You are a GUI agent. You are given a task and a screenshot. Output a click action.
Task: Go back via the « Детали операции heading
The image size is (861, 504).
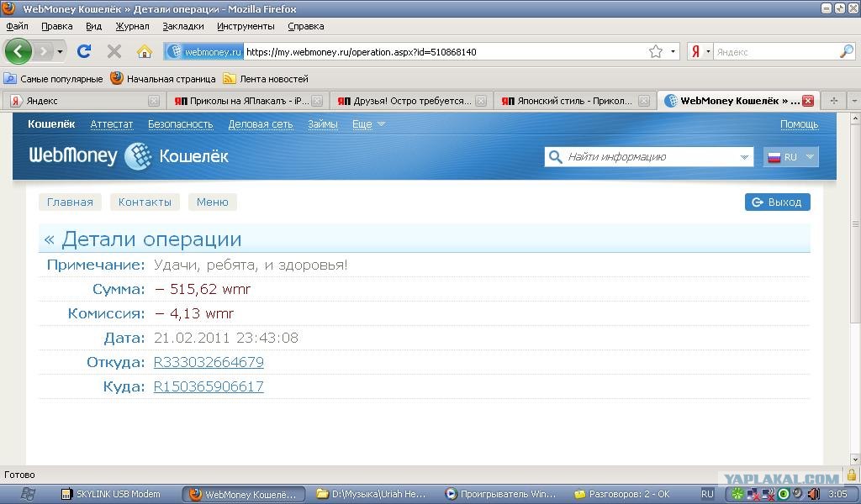(143, 239)
